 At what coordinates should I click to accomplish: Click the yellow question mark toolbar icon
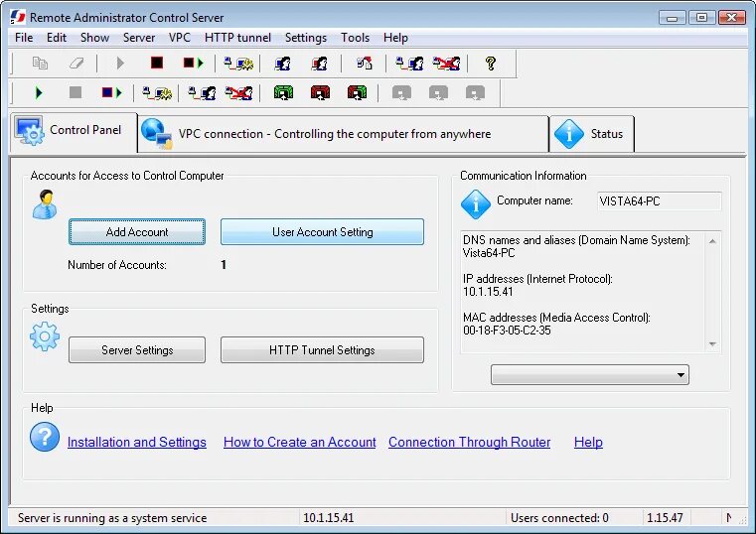491,64
